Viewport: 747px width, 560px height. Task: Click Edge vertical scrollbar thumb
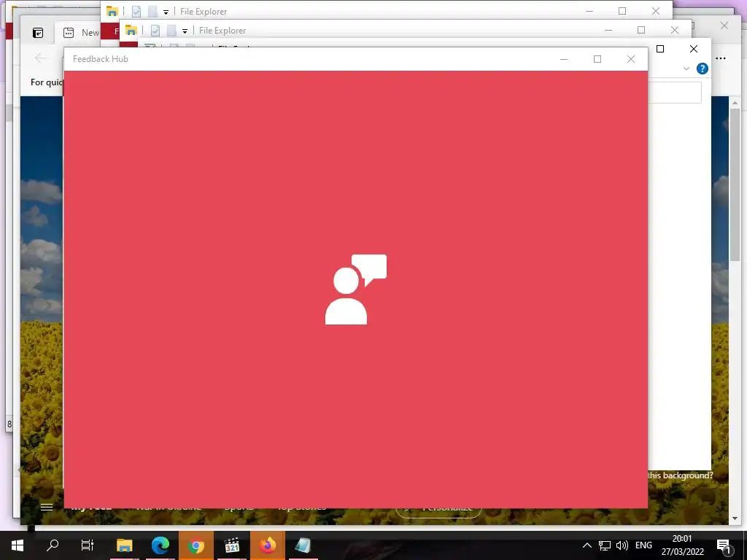735,184
